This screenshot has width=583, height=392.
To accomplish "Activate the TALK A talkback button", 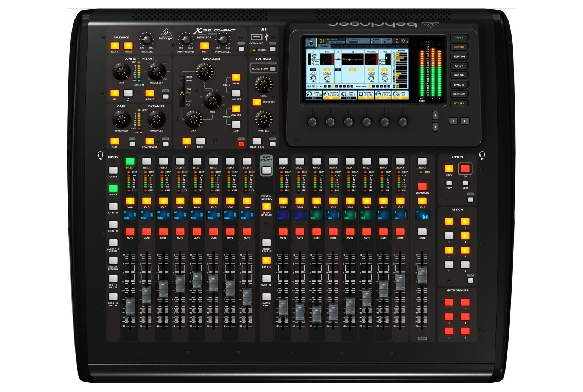I will 115,46.
